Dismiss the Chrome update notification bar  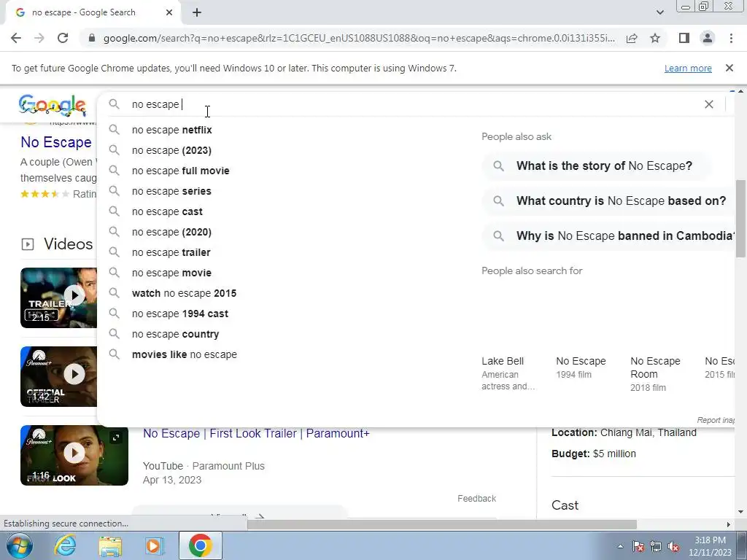pos(729,68)
